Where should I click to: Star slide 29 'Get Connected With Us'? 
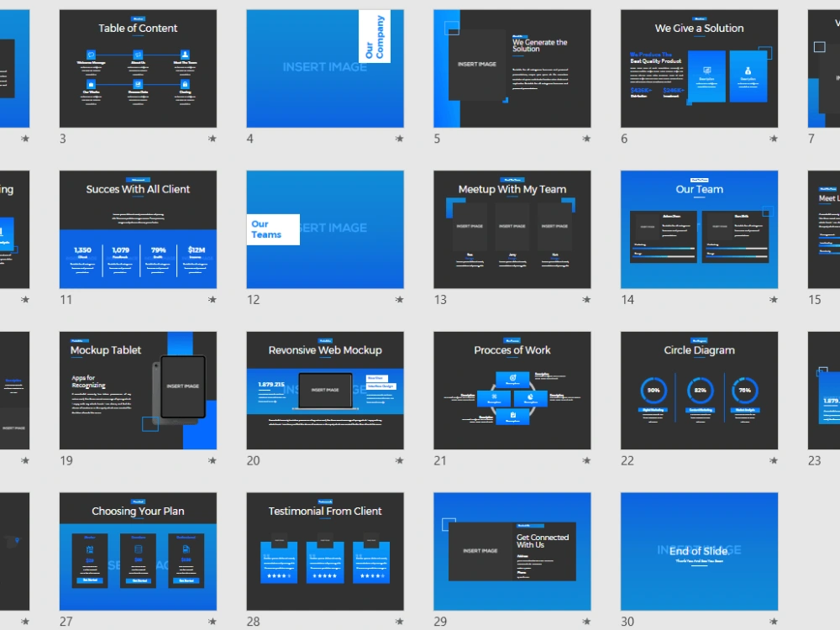point(587,622)
